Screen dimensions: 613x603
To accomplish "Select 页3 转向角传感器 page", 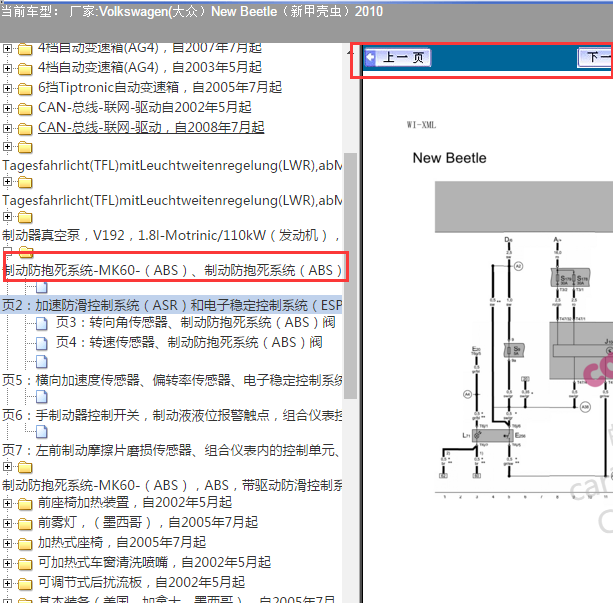I will tap(195, 322).
